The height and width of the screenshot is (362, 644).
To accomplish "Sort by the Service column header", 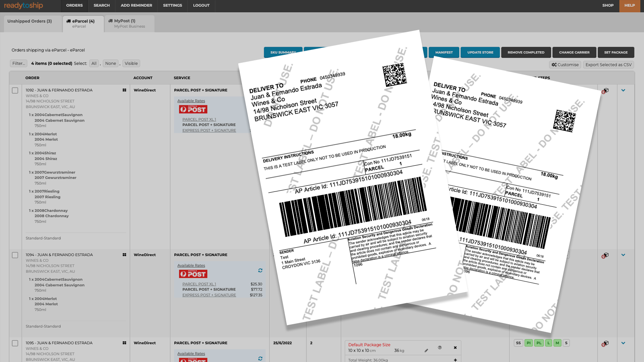I will click(x=182, y=78).
